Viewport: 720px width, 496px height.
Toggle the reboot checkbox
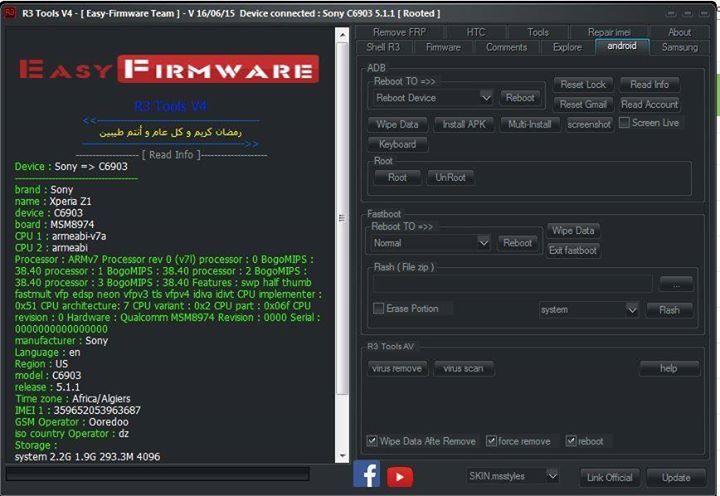[x=570, y=441]
